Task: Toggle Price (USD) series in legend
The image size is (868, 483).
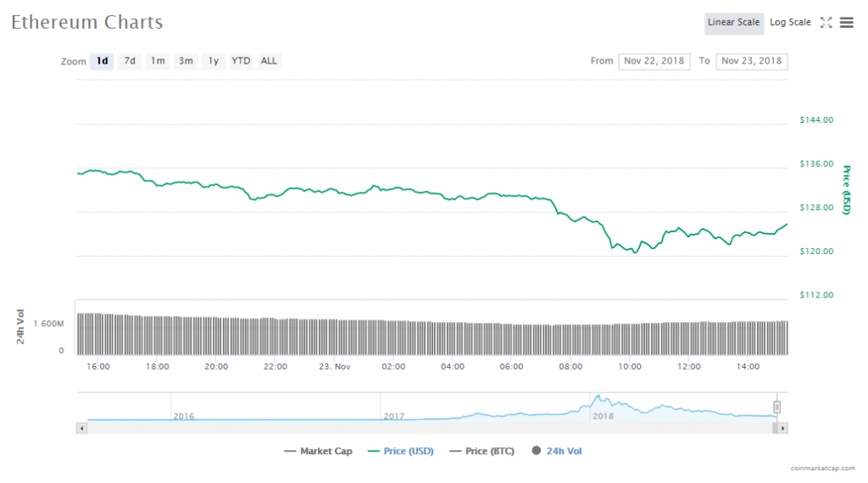Action: tap(400, 452)
